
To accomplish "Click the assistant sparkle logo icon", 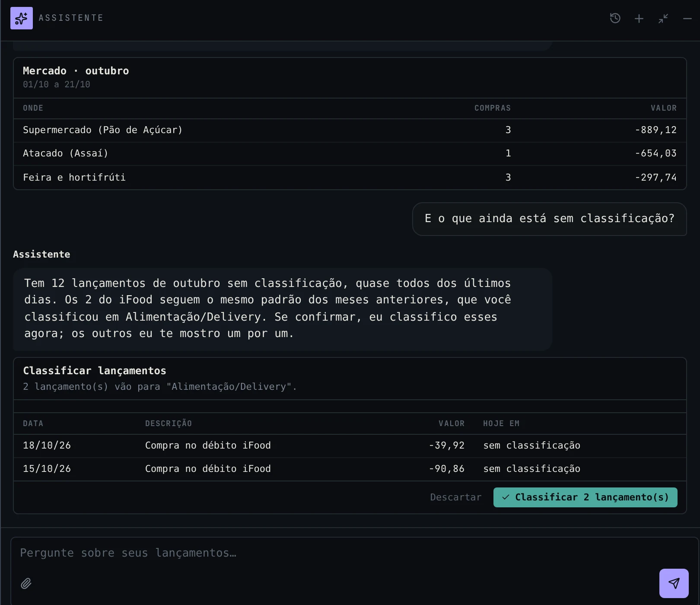I will point(22,18).
